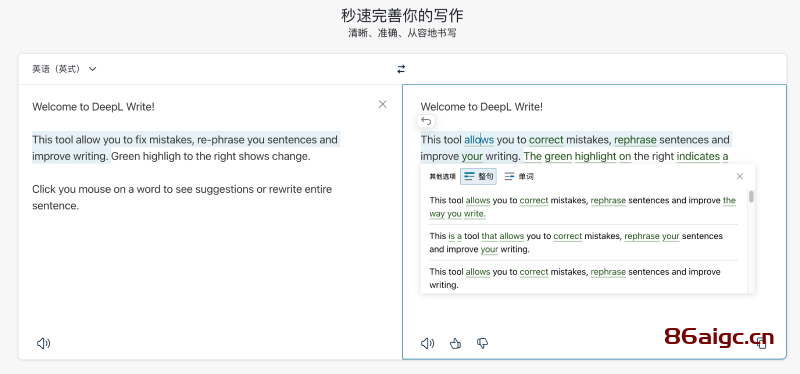Choose suggestion starting "This is a tool that"
Viewport: 800px width, 374px height.
(x=583, y=243)
